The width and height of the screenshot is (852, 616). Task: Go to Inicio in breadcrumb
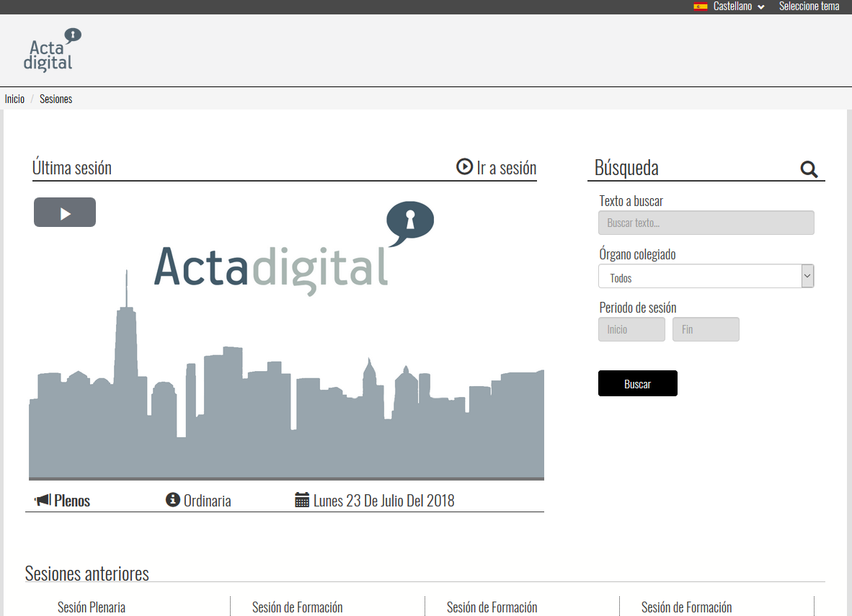(14, 99)
